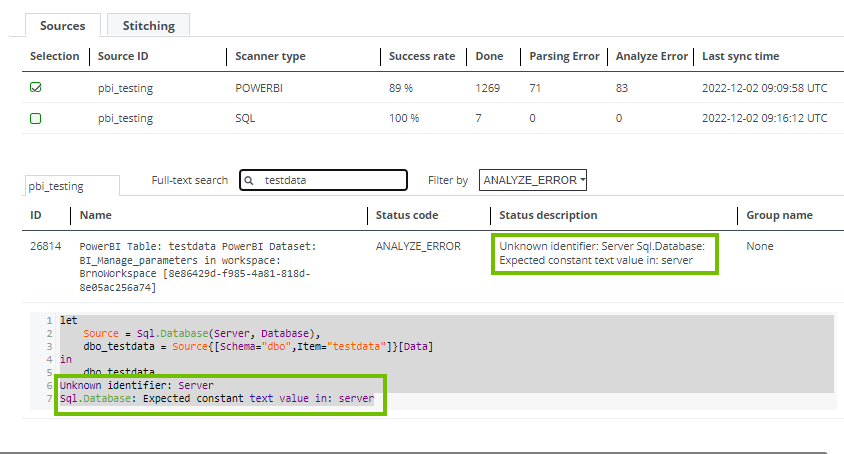This screenshot has height=454, width=844.
Task: Click the PowerBI Table: testdata name cell
Action: point(198,267)
